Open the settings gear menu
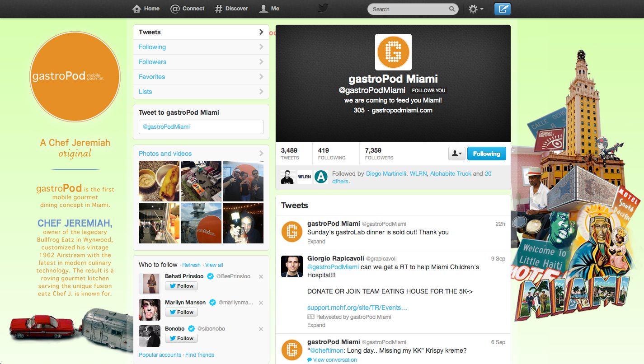Screen dimensions: 644x364 [x=476, y=9]
